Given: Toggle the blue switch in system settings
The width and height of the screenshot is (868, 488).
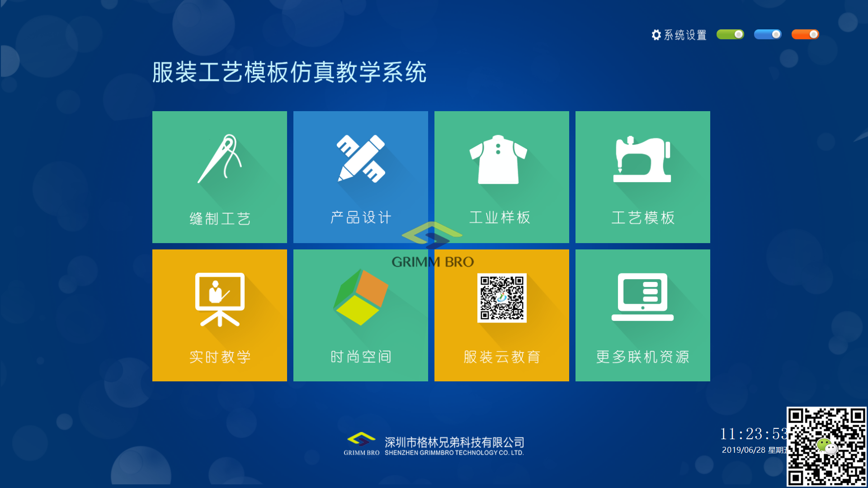Looking at the screenshot, I should click(768, 34).
